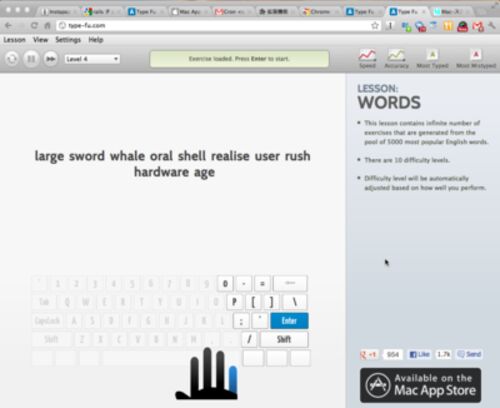This screenshot has width=500, height=408.
Task: Click the Facebook Send button
Action: pos(469,354)
